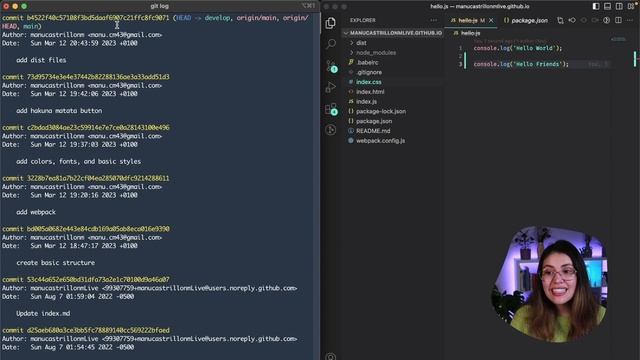Click the commit hash starting with c2bdad30 in the terminal
The width and height of the screenshot is (640, 360).
pos(98,127)
